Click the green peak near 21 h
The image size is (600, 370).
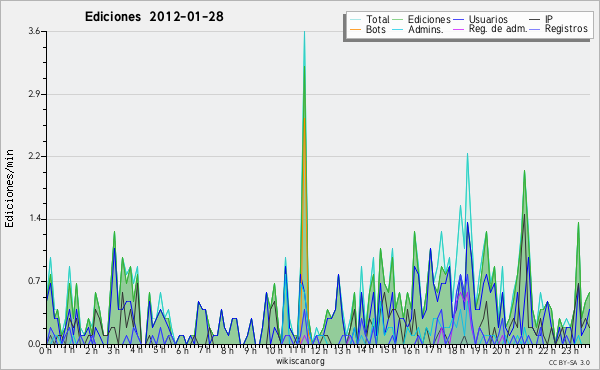tap(524, 171)
